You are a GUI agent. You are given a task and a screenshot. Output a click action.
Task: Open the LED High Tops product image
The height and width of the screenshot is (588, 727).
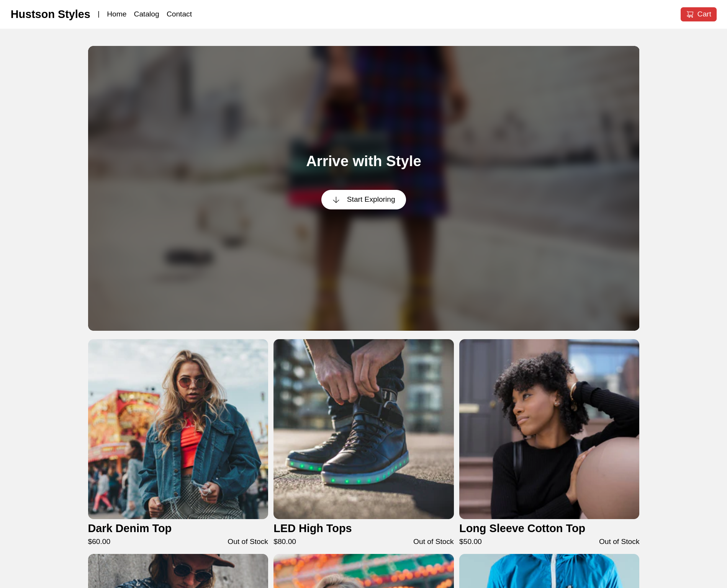[x=363, y=429]
